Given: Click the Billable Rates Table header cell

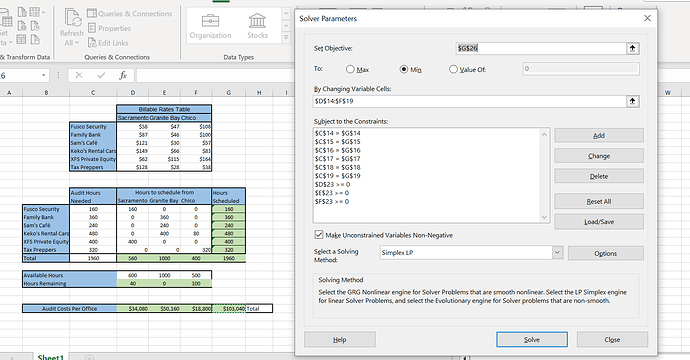Looking at the screenshot, I should (164, 109).
